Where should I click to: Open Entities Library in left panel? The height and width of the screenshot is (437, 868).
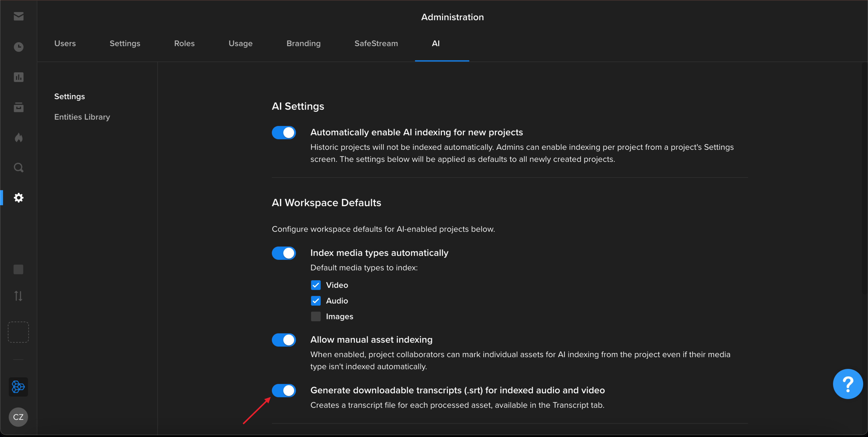[82, 117]
